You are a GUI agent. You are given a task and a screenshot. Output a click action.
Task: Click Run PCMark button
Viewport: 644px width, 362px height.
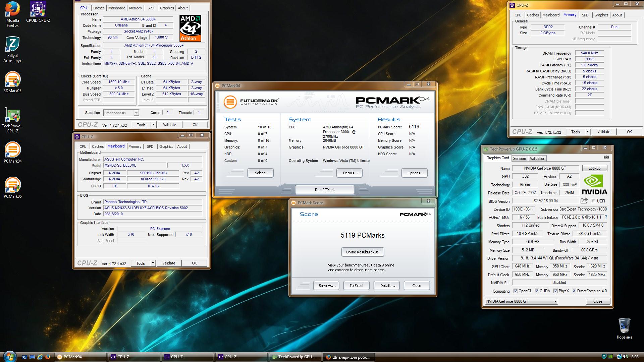pos(325,190)
